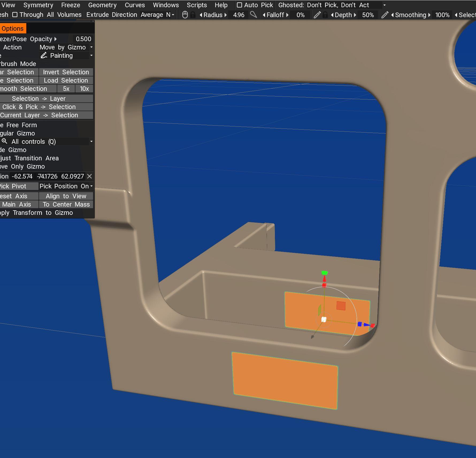Click the blue axis gizmo arrow
This screenshot has height=458, width=476.
tap(366, 325)
